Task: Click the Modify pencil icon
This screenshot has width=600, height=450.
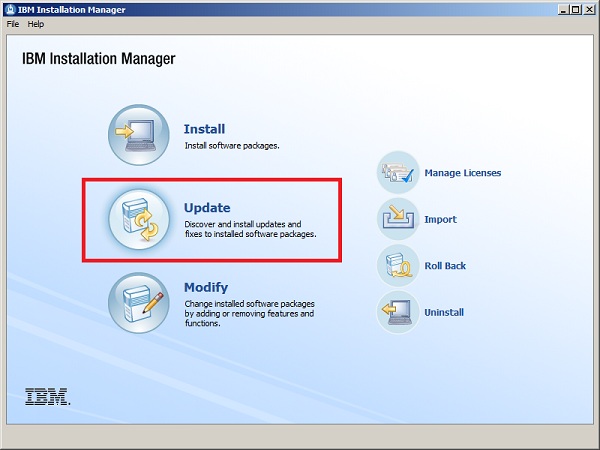Action: pos(139,303)
